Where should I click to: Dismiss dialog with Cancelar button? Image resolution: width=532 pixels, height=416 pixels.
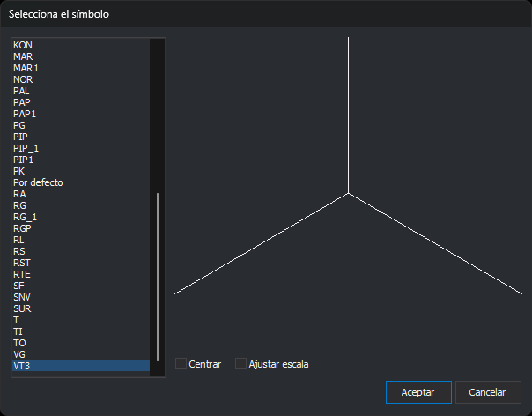click(x=488, y=392)
